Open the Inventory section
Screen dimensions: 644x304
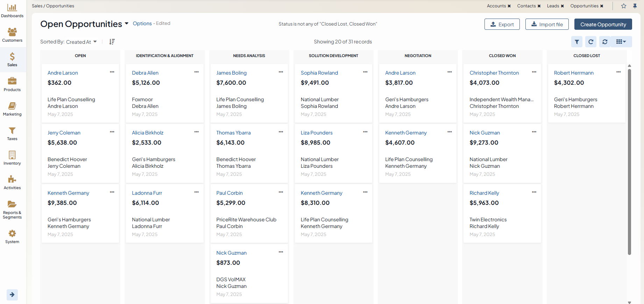pos(12,158)
